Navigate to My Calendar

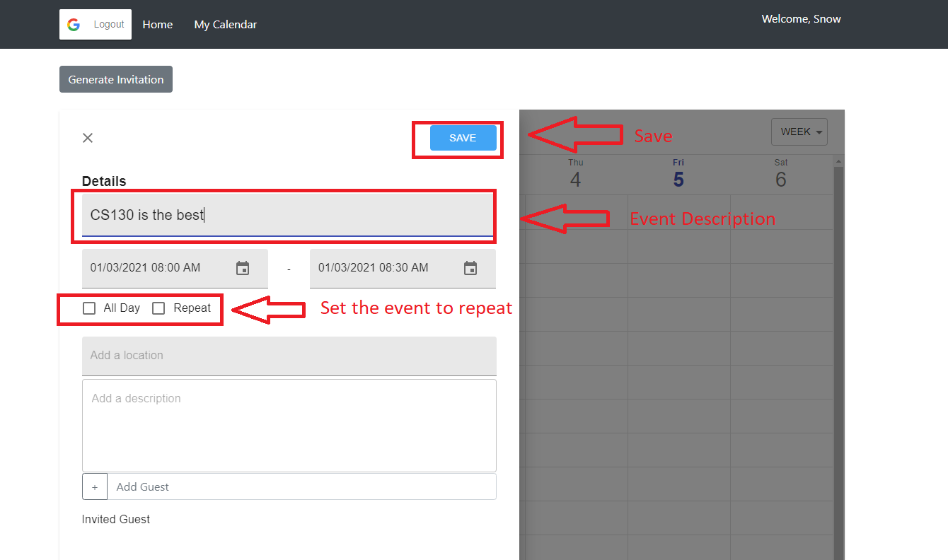[225, 24]
